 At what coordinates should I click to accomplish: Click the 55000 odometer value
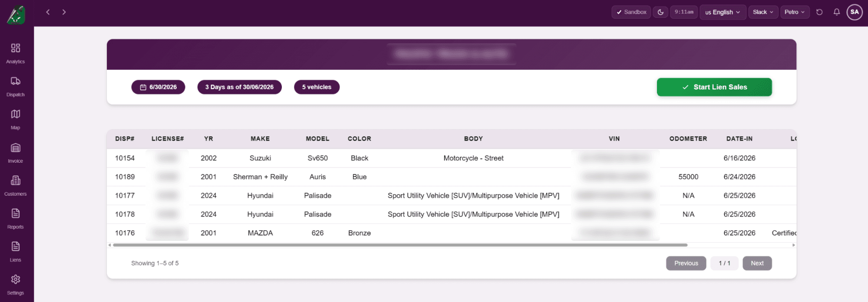pyautogui.click(x=688, y=177)
